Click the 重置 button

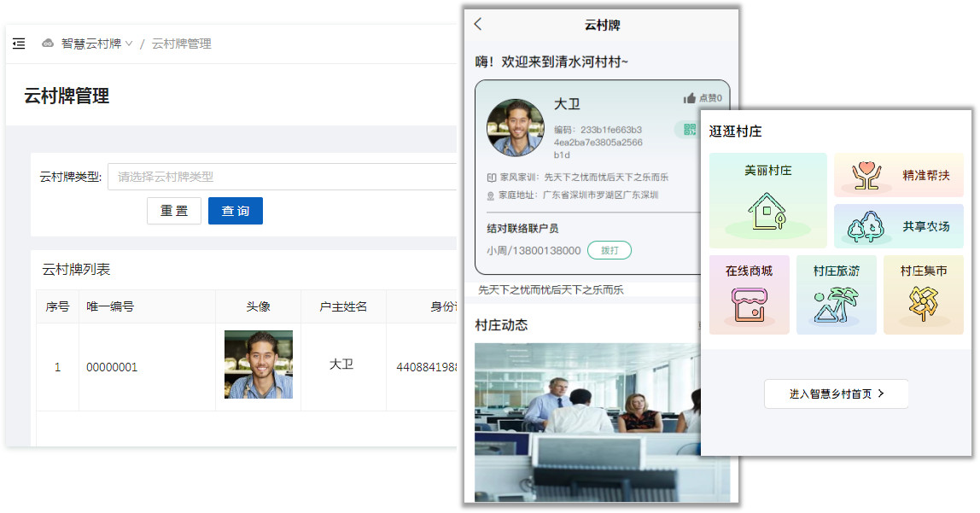pos(174,211)
